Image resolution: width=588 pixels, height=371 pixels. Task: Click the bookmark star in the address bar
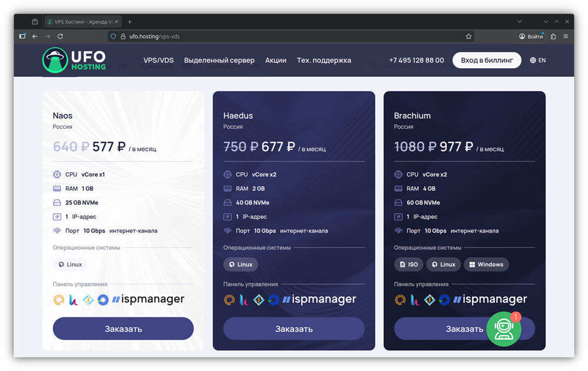pyautogui.click(x=469, y=36)
